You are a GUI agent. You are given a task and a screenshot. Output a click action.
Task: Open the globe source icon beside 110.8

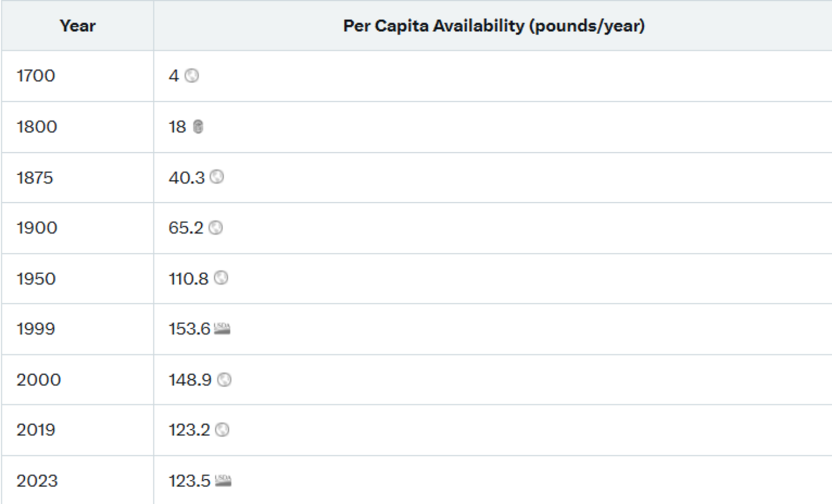pyautogui.click(x=221, y=278)
